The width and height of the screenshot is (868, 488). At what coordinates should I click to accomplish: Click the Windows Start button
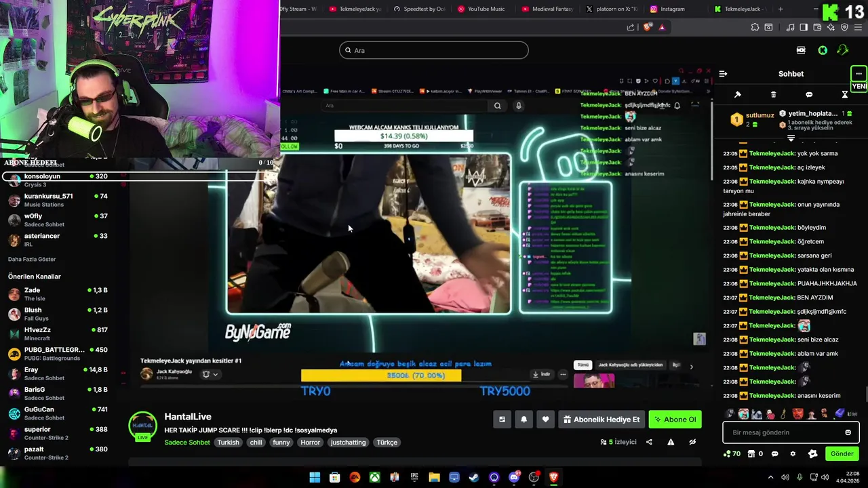[x=315, y=477]
